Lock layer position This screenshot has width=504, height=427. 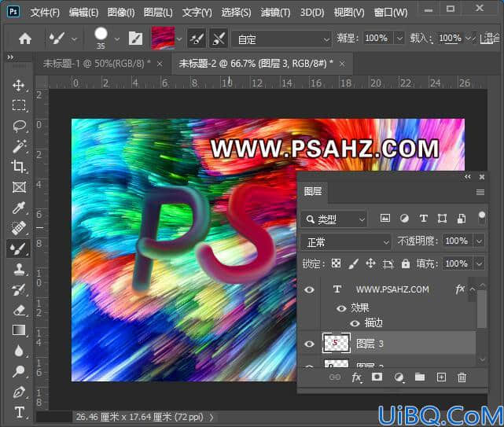(x=370, y=263)
